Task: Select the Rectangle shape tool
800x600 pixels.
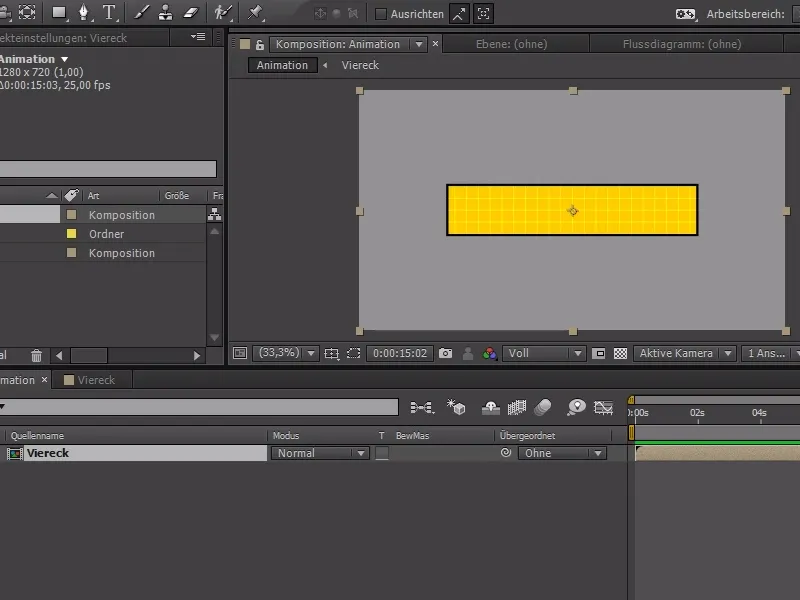Action: [x=59, y=13]
